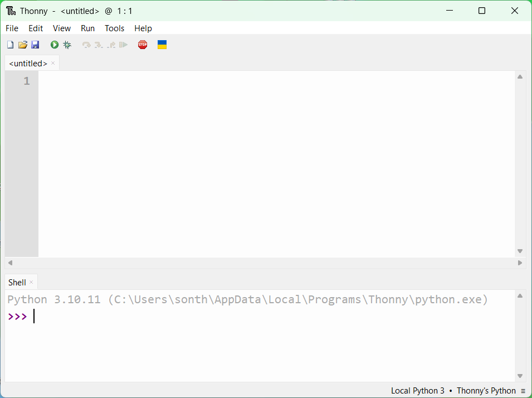532x398 pixels.
Task: Open interpreter selector in status bar
Action: (x=458, y=391)
